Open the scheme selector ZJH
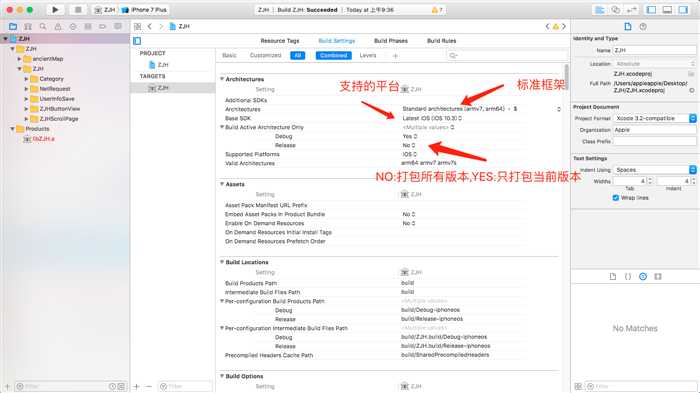 point(104,9)
